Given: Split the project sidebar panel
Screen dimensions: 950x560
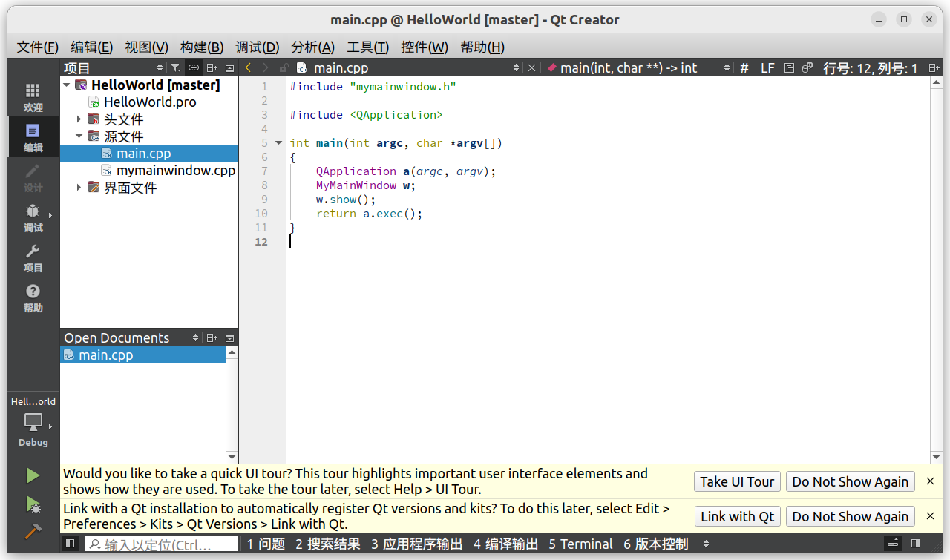Looking at the screenshot, I should click(x=212, y=67).
